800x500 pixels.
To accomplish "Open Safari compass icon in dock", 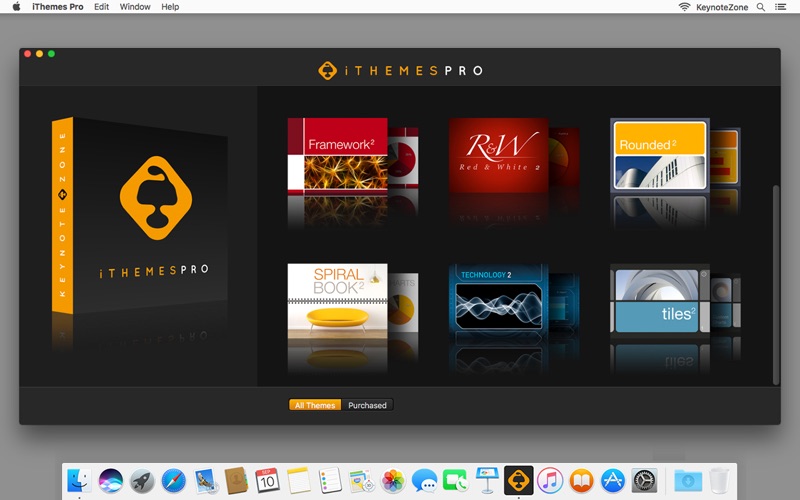I will click(173, 480).
